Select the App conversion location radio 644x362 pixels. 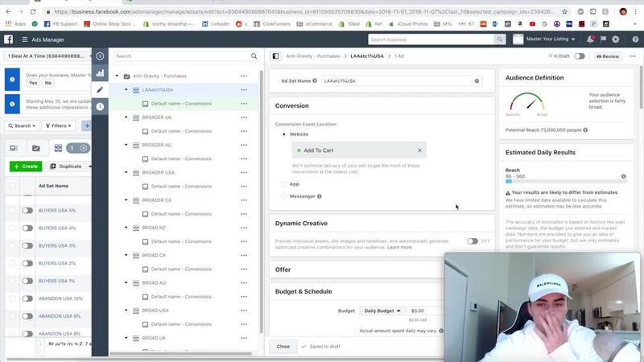click(x=284, y=184)
